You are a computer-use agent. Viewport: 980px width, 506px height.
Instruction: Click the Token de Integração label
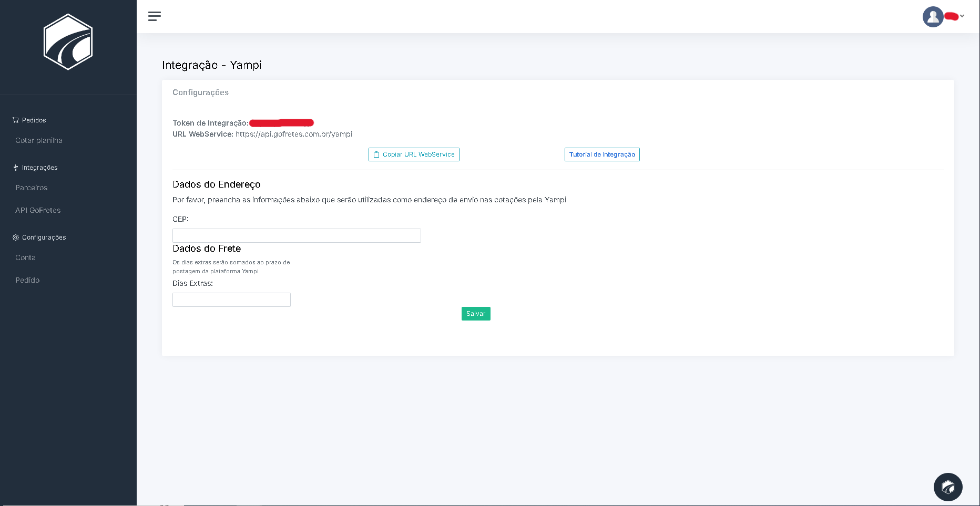click(x=210, y=123)
